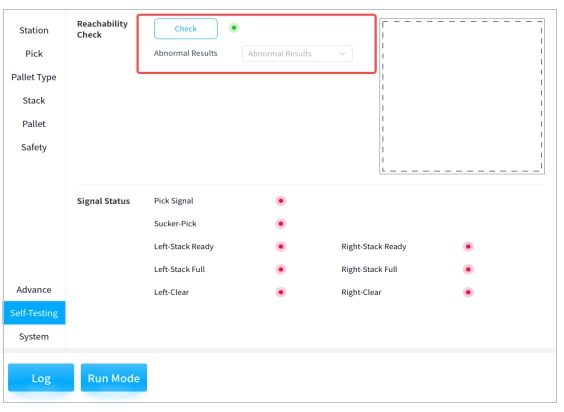This screenshot has width=564, height=412.
Task: Go to the Pallet Type tab
Action: (x=34, y=77)
